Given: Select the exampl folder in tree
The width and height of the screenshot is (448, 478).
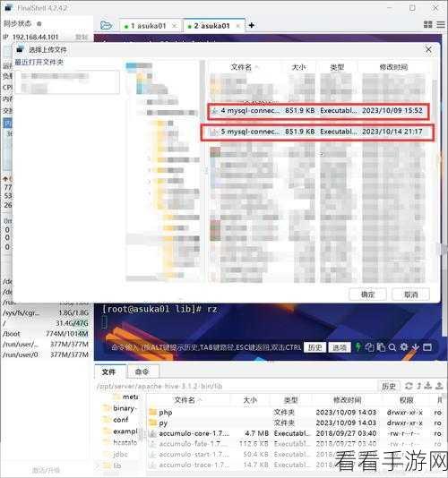Looking at the screenshot, I should pyautogui.click(x=125, y=431).
